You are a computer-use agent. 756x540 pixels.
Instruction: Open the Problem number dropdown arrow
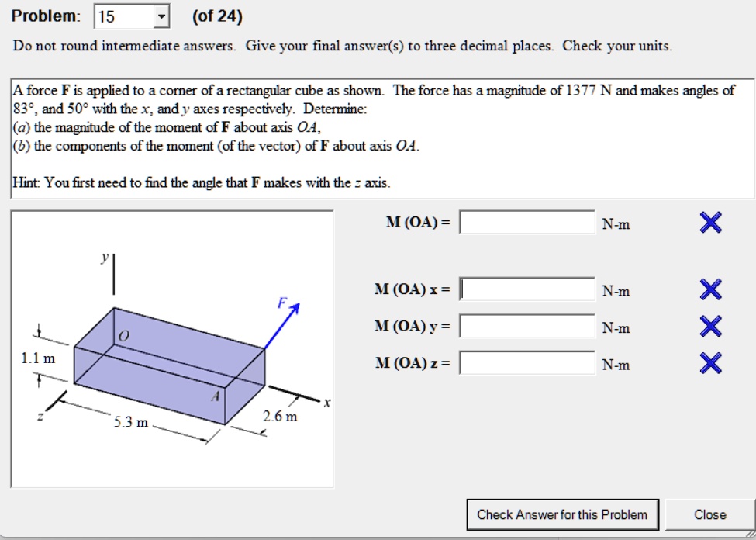[161, 17]
